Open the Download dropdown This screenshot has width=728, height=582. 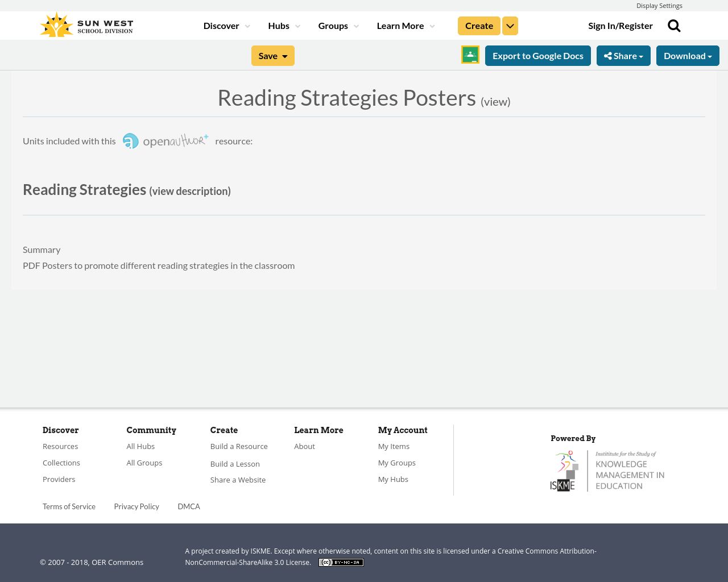688,55
